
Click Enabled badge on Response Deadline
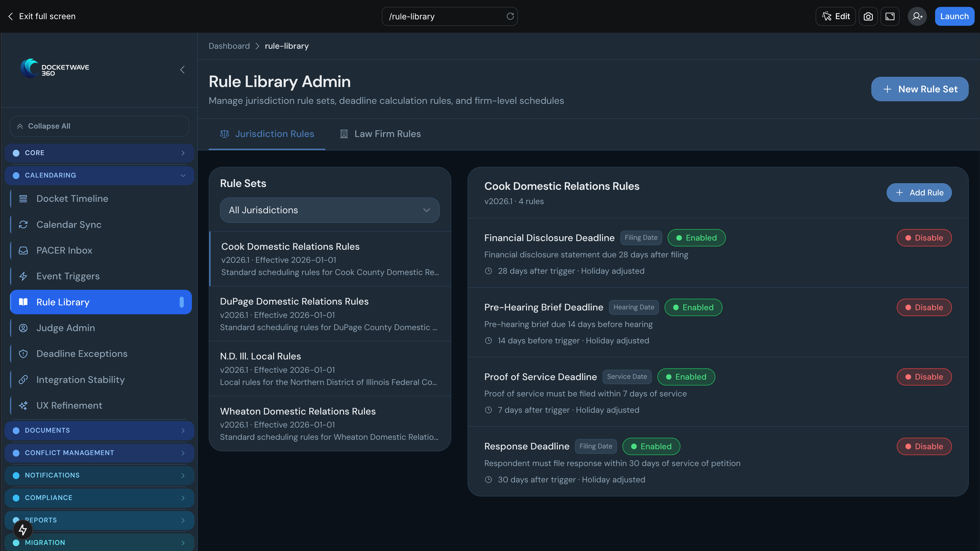[651, 446]
